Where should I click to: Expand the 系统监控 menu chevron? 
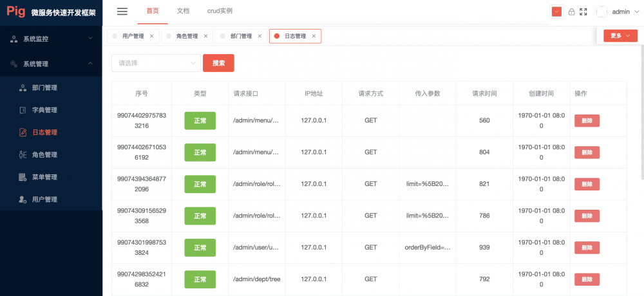[91, 39]
